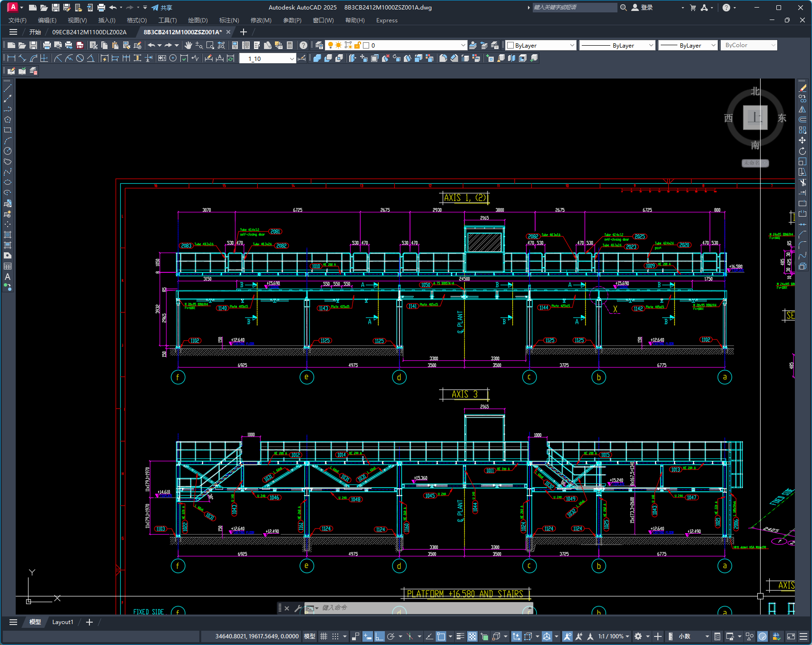Select the Line tool in draw toolbar
Image resolution: width=812 pixels, height=645 pixels.
[x=8, y=88]
